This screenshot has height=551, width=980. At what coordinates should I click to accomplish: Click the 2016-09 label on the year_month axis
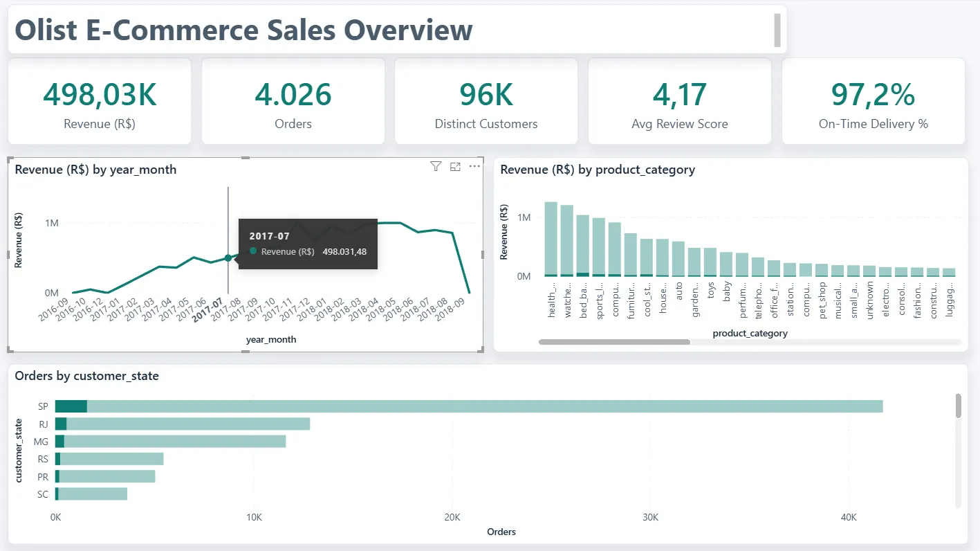pos(54,310)
